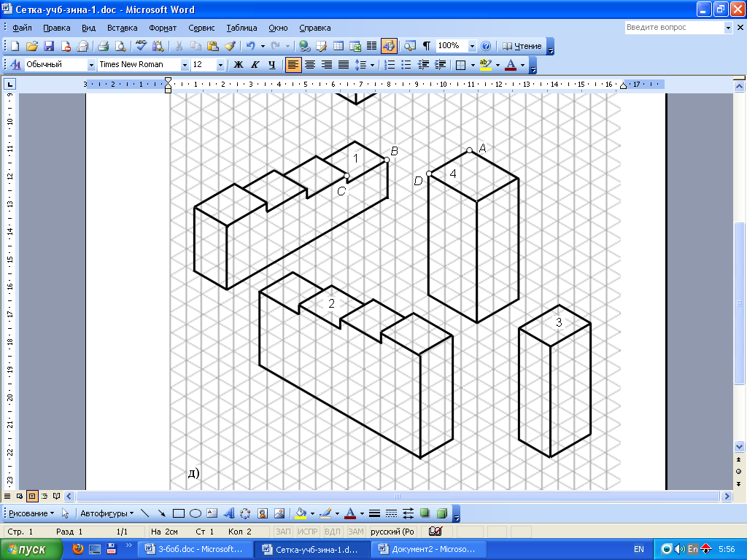The image size is (747, 560).
Task: Toggle bold formatting (Ж)
Action: click(x=239, y=65)
